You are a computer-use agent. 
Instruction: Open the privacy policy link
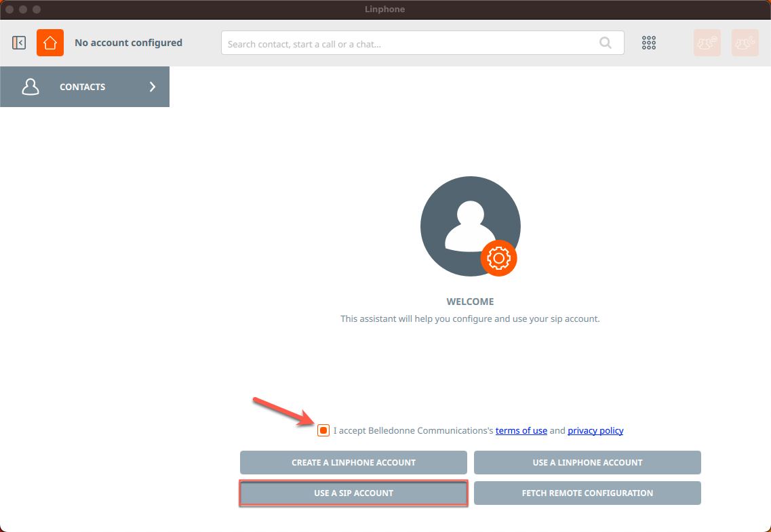(595, 430)
